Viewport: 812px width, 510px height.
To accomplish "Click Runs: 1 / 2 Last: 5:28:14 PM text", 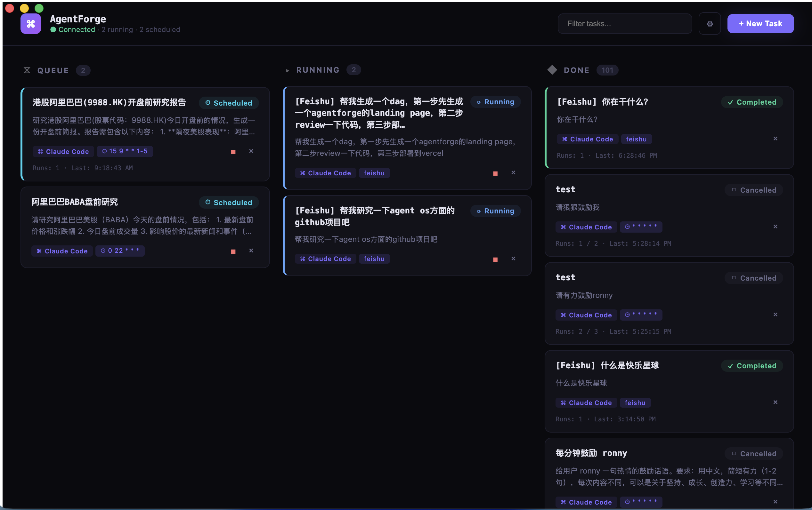I will (x=613, y=243).
